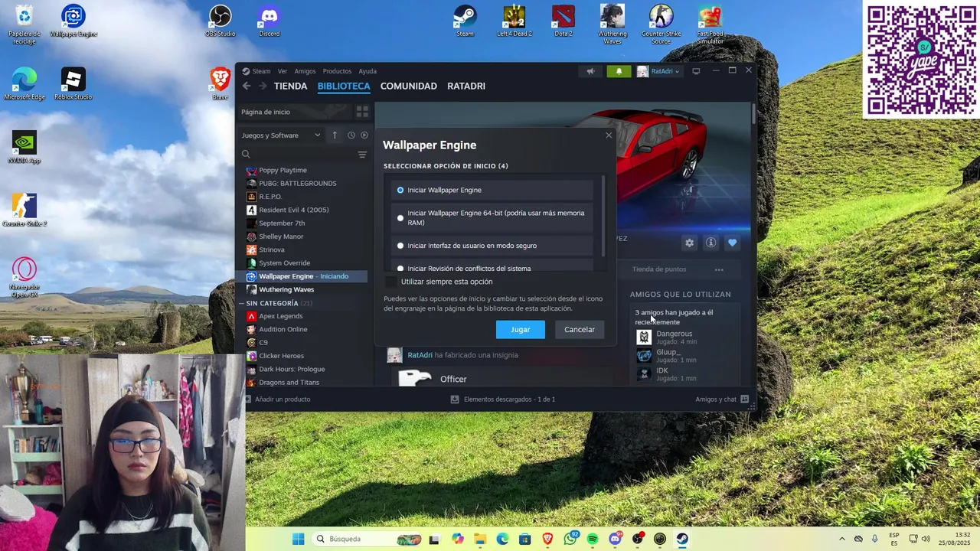Select PUBG: BATTLEGROUNDS in library list
This screenshot has width=980, height=551.
pos(297,184)
